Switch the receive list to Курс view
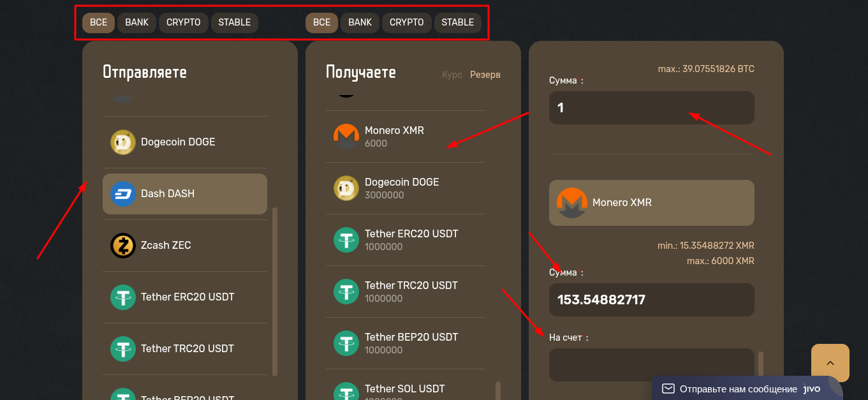This screenshot has height=400, width=868. click(x=452, y=75)
